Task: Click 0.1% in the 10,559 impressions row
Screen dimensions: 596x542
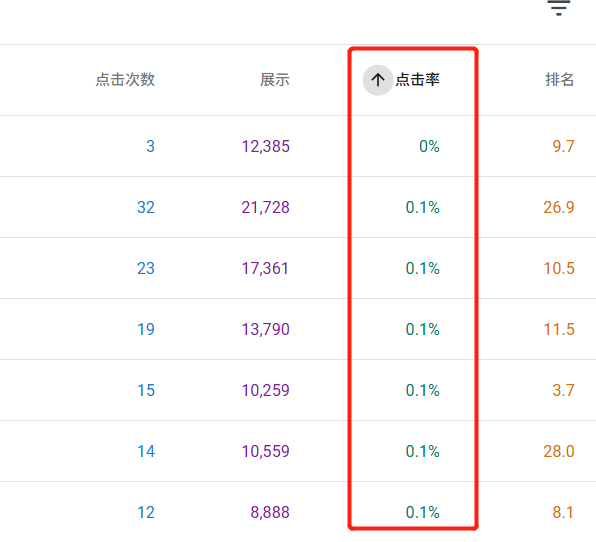Action: [423, 452]
